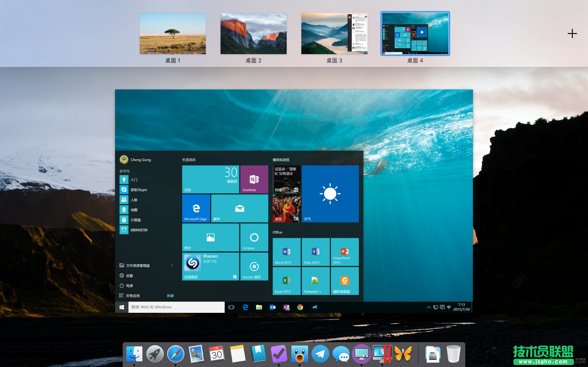The width and height of the screenshot is (588, 367).
Task: Open the 天气 weather tile
Action: (330, 194)
